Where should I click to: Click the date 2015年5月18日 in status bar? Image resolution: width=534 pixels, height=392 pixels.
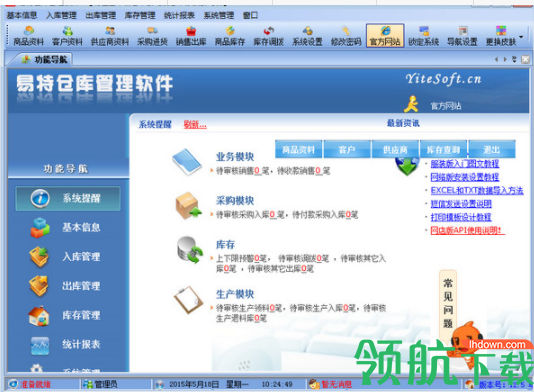(x=194, y=385)
